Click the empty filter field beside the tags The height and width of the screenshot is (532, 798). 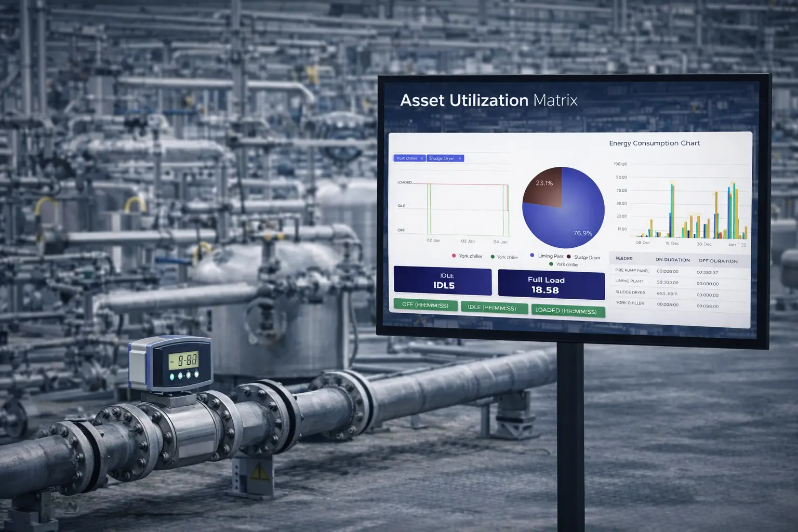coord(487,158)
